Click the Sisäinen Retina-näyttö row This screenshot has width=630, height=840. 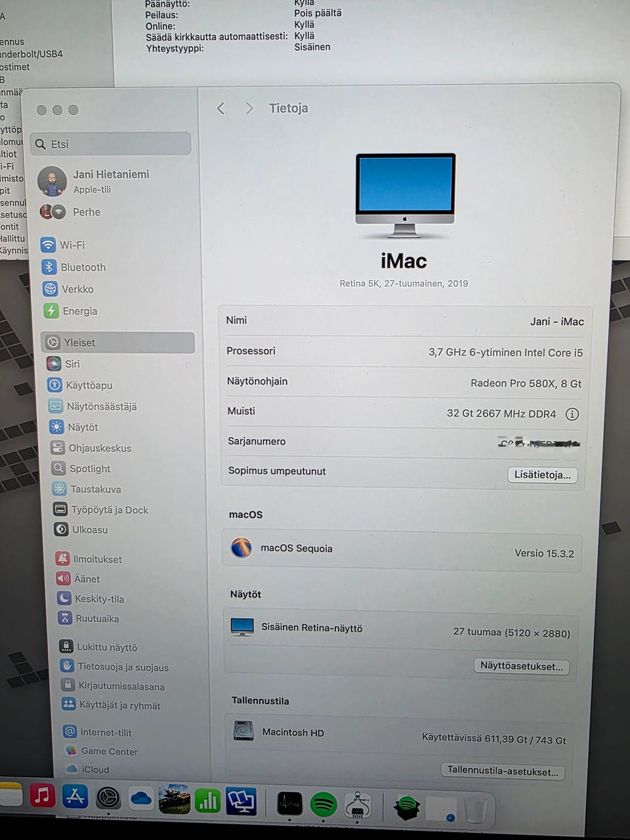[401, 630]
